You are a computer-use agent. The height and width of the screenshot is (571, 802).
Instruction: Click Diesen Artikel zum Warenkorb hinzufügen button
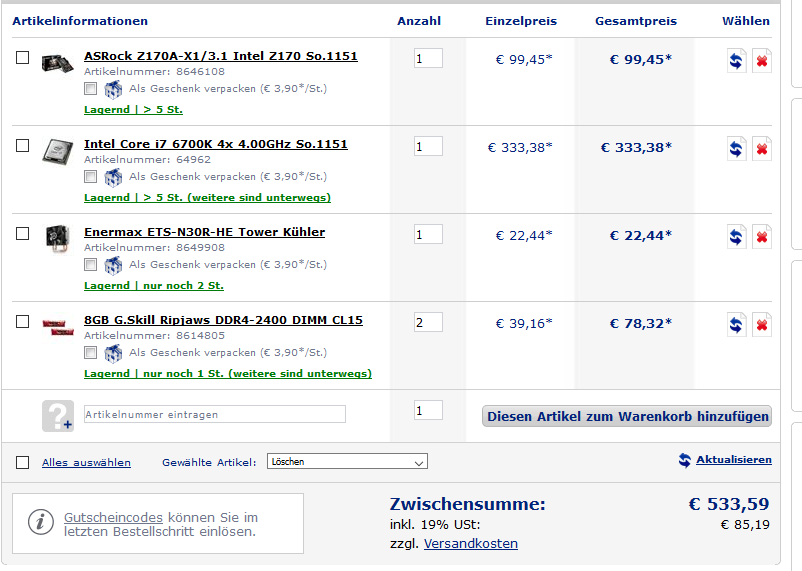(x=627, y=416)
